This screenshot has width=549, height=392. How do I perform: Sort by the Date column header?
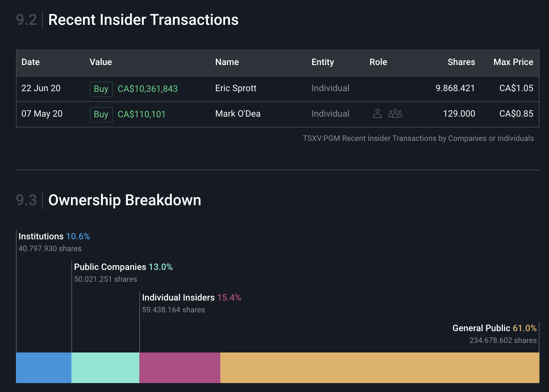(31, 62)
